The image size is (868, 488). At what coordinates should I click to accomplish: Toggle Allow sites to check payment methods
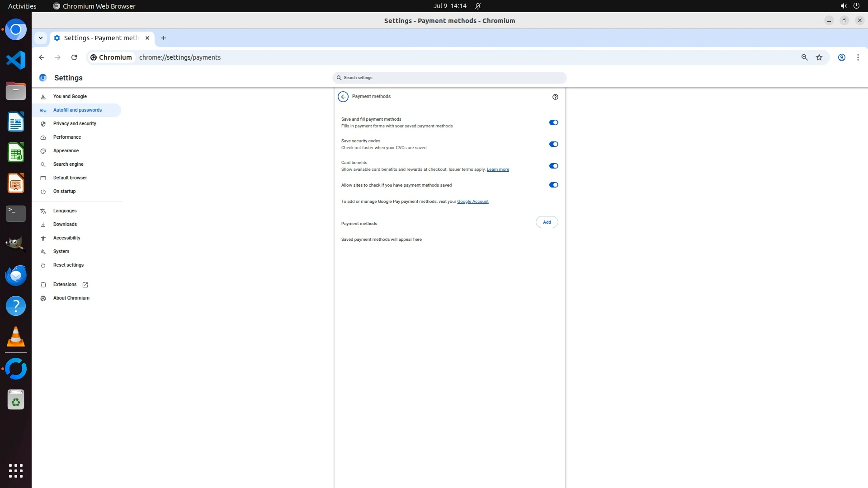(x=553, y=185)
